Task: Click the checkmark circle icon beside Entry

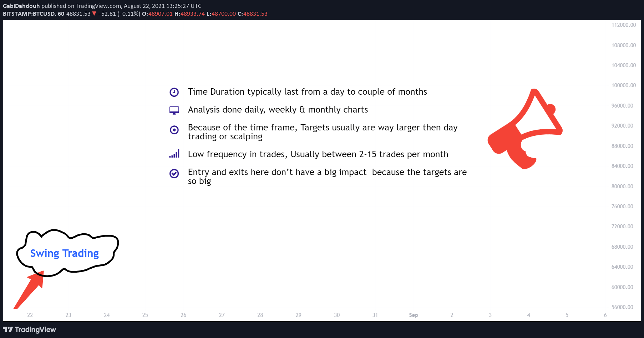Action: click(x=174, y=173)
